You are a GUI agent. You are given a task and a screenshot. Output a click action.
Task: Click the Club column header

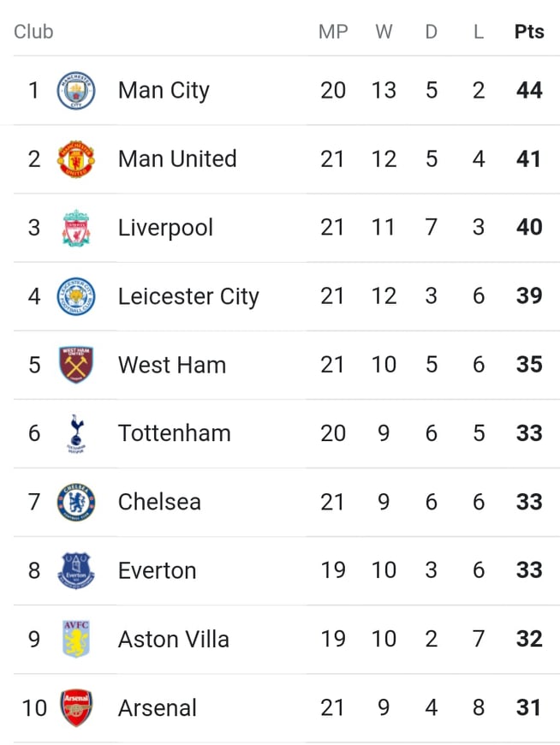(33, 32)
